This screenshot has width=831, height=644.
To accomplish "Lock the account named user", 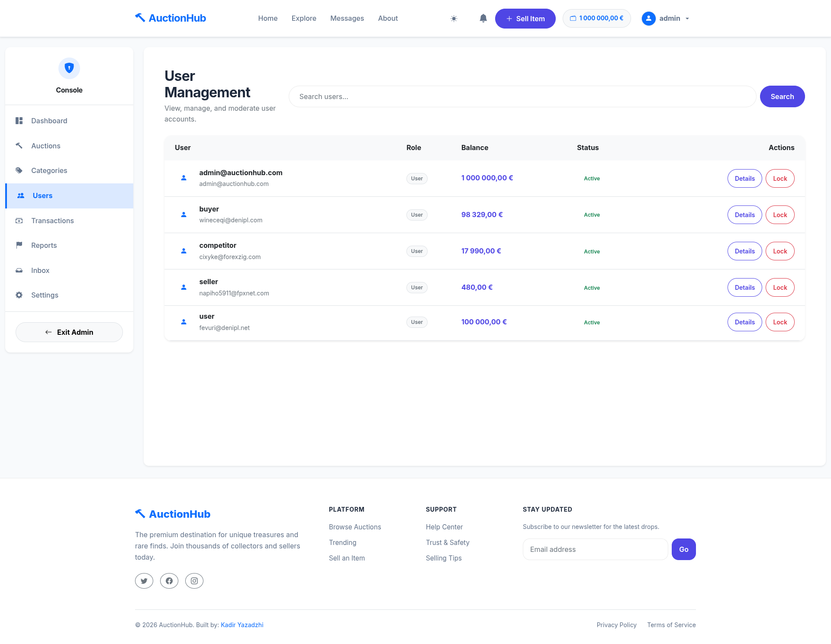I will tap(780, 322).
